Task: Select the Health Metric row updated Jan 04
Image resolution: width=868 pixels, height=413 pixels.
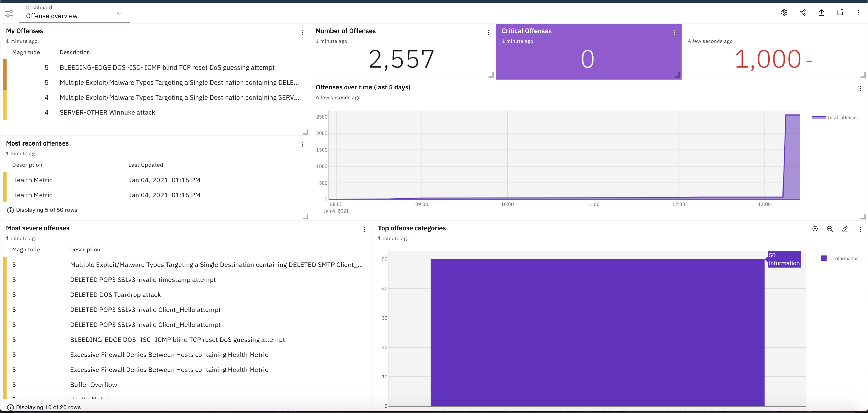Action: 32,180
